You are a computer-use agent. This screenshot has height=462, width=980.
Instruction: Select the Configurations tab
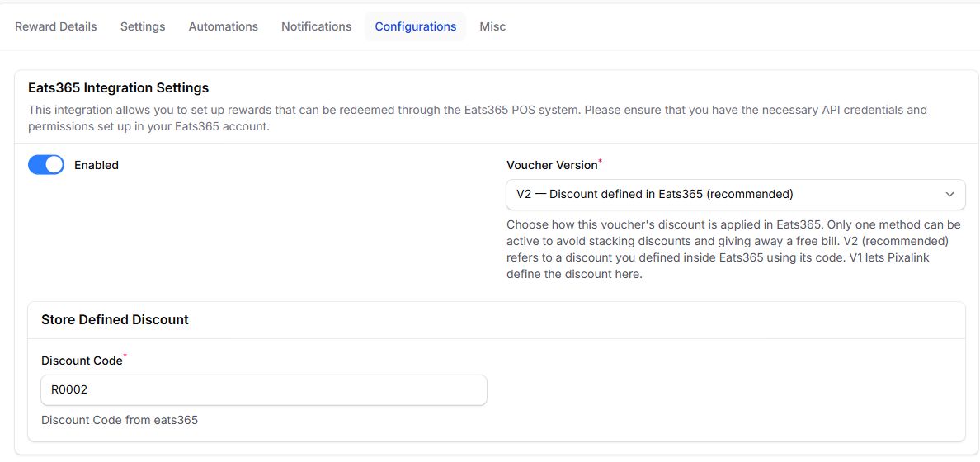416,26
